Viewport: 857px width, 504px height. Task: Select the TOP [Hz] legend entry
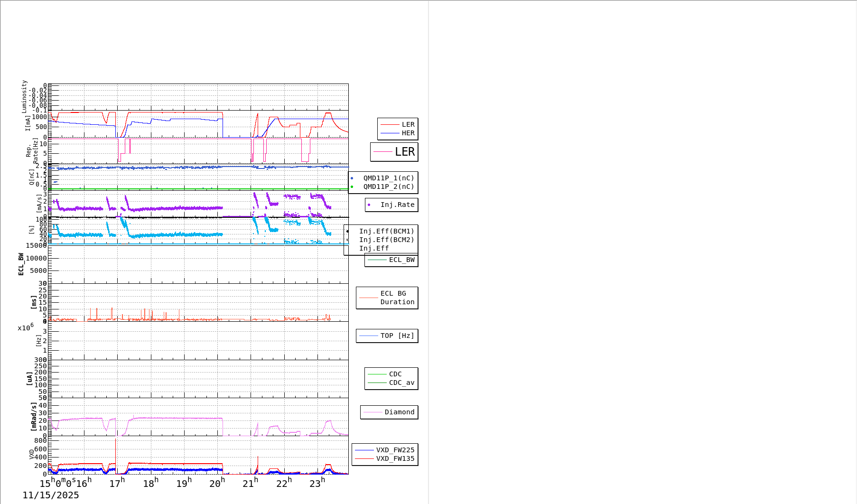tap(387, 336)
